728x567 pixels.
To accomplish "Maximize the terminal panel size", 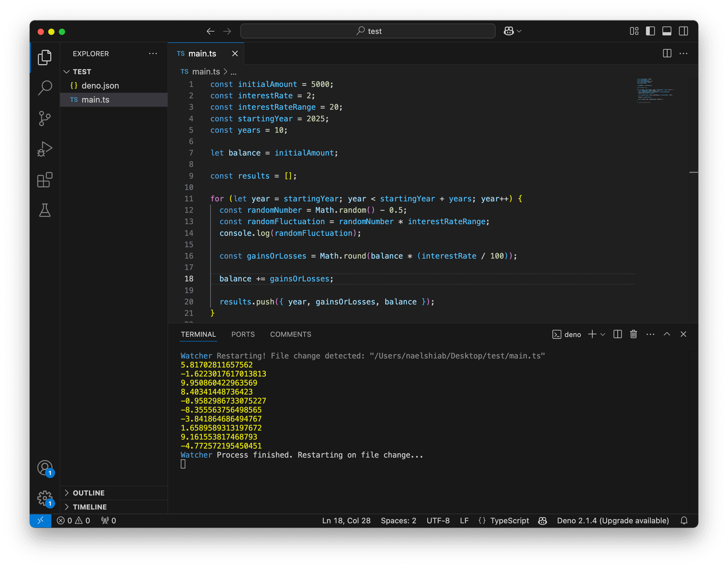I will click(x=667, y=334).
